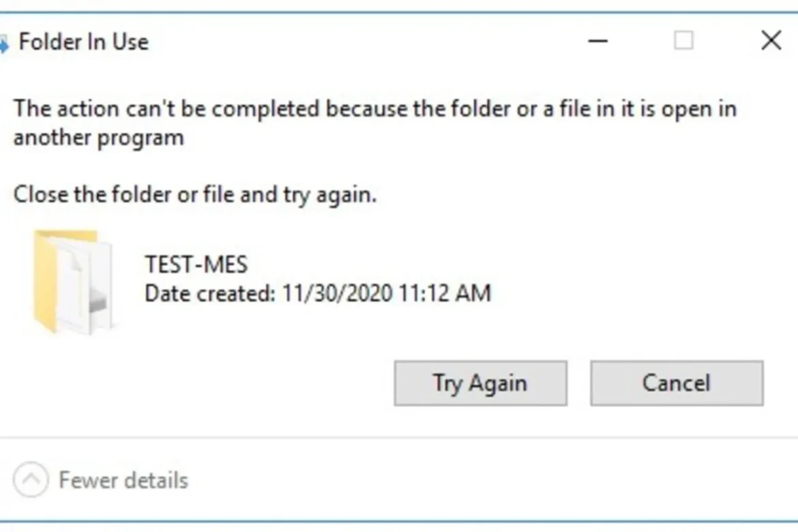Image resolution: width=798 pixels, height=532 pixels.
Task: Click the Folder In Use title text
Action: (83, 41)
